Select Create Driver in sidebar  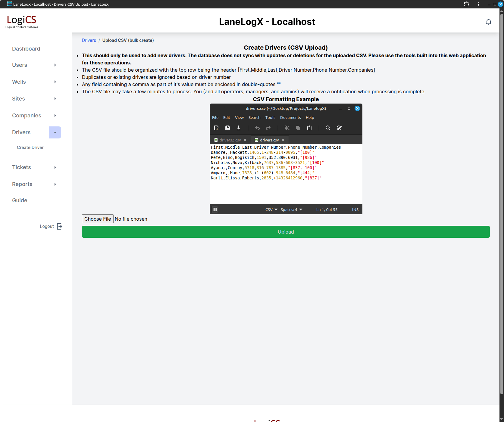tap(30, 147)
